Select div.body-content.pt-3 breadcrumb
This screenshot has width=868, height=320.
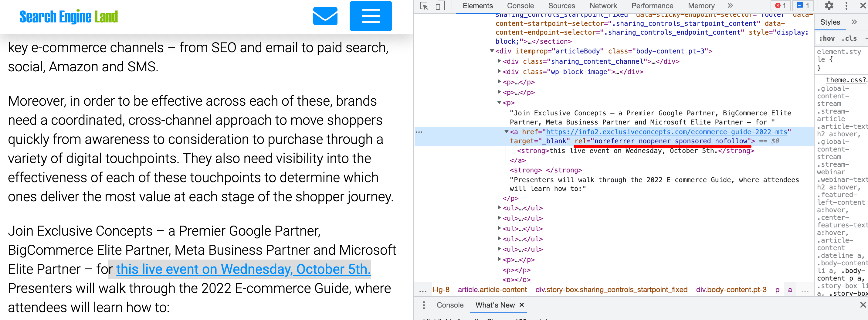(x=731, y=290)
